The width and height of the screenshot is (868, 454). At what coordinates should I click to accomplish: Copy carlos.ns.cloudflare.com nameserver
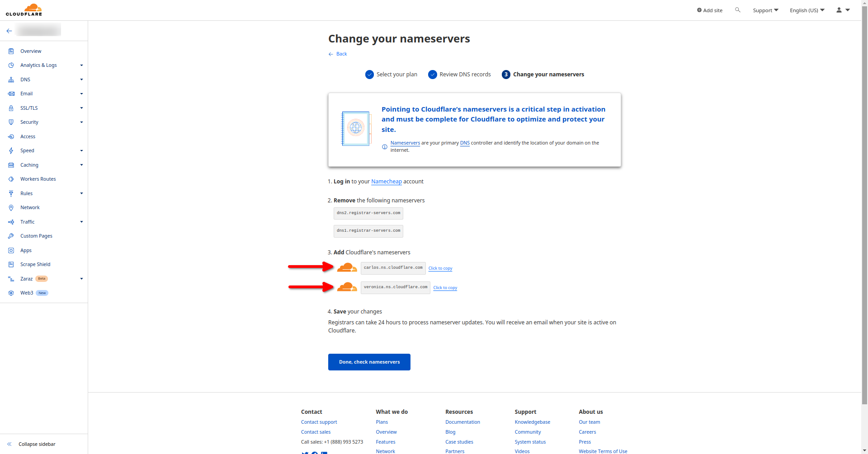440,268
